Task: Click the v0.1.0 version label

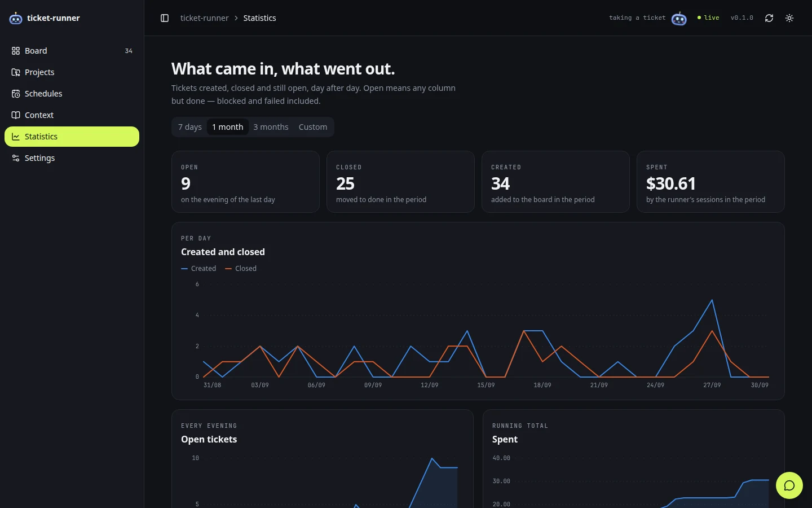Action: point(742,18)
